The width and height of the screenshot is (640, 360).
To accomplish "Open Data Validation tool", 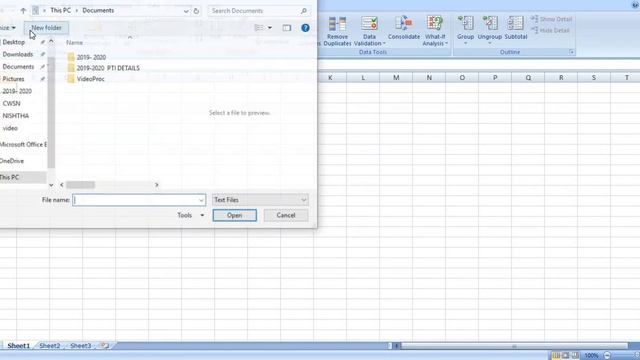I will pyautogui.click(x=369, y=31).
